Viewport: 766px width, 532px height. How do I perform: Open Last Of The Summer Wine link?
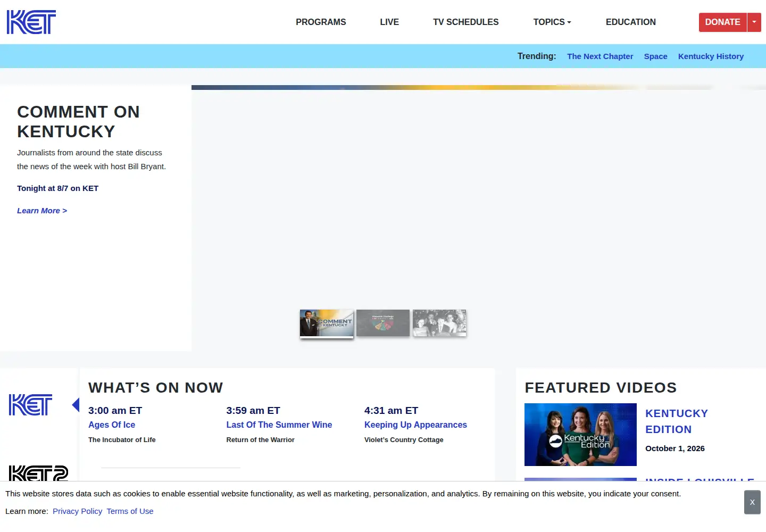[x=279, y=425]
